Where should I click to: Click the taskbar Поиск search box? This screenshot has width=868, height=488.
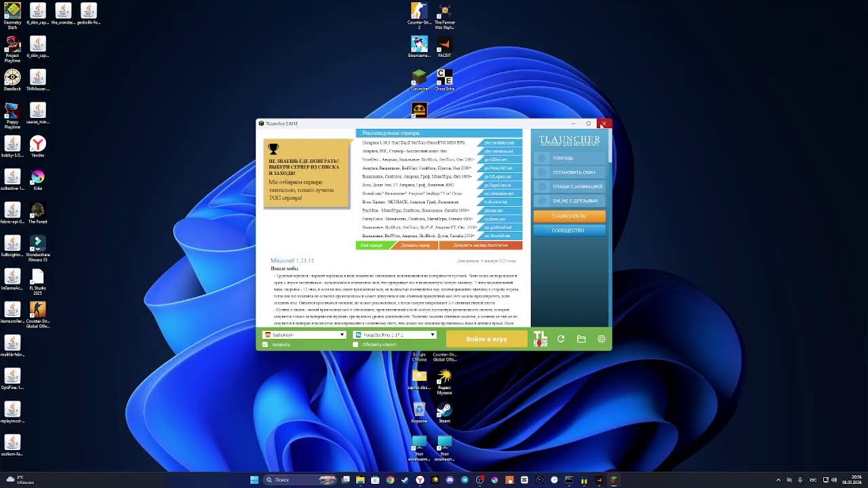298,480
